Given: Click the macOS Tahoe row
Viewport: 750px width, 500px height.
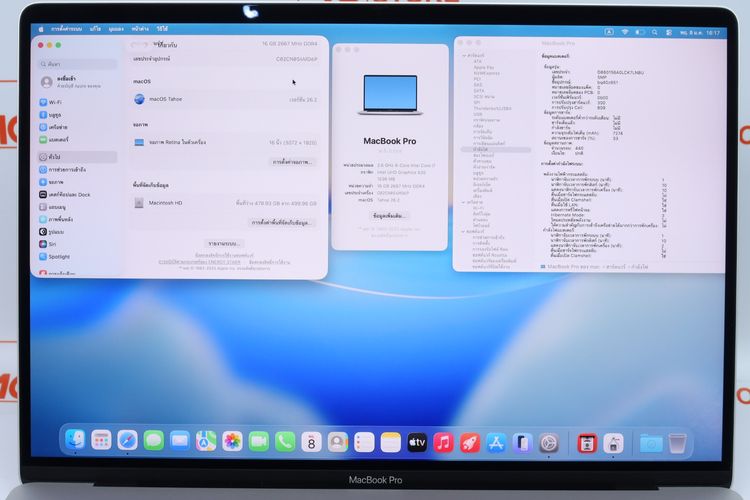Looking at the screenshot, I should point(225,100).
